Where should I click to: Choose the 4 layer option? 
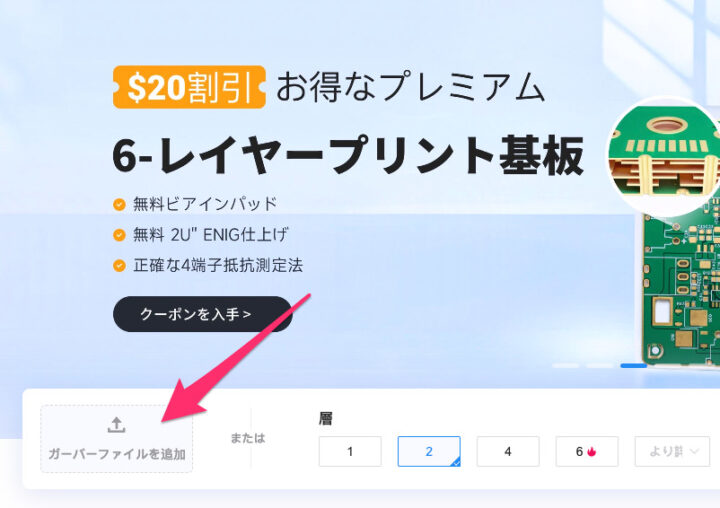[508, 452]
